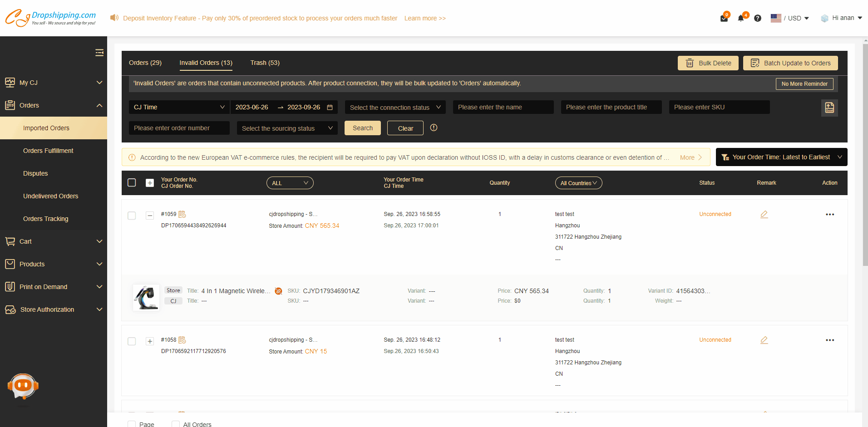The image size is (868, 427).
Task: Edit remark for order #1059
Action: click(764, 214)
